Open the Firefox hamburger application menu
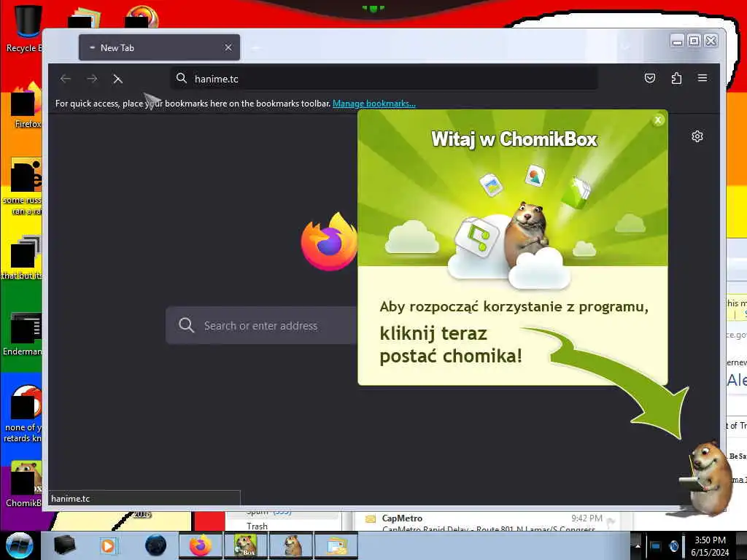This screenshot has width=747, height=560. pyautogui.click(x=703, y=78)
